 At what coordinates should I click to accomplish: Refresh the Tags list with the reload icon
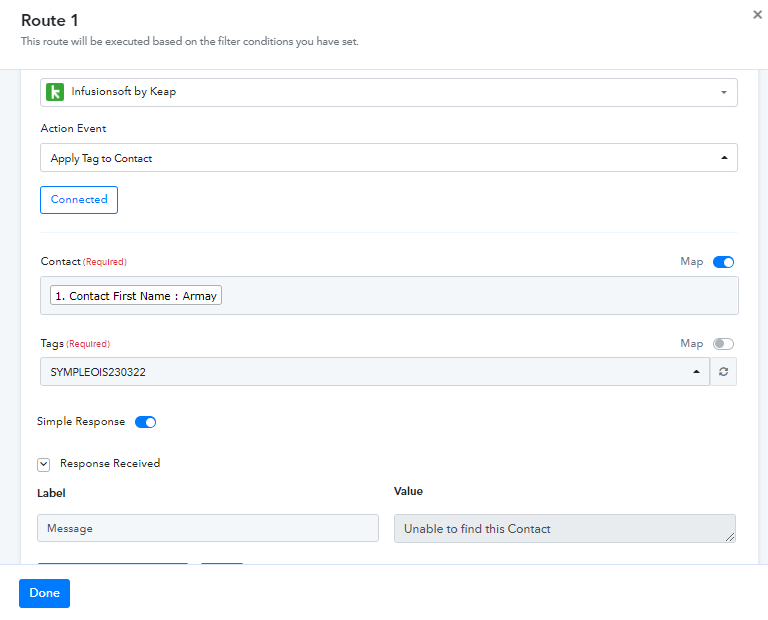[x=723, y=372]
